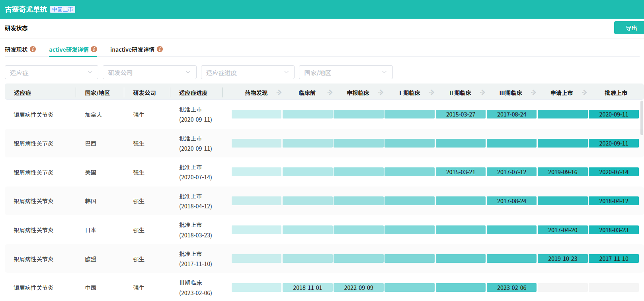Expand the 国家/地区 filter dropdown

point(345,72)
